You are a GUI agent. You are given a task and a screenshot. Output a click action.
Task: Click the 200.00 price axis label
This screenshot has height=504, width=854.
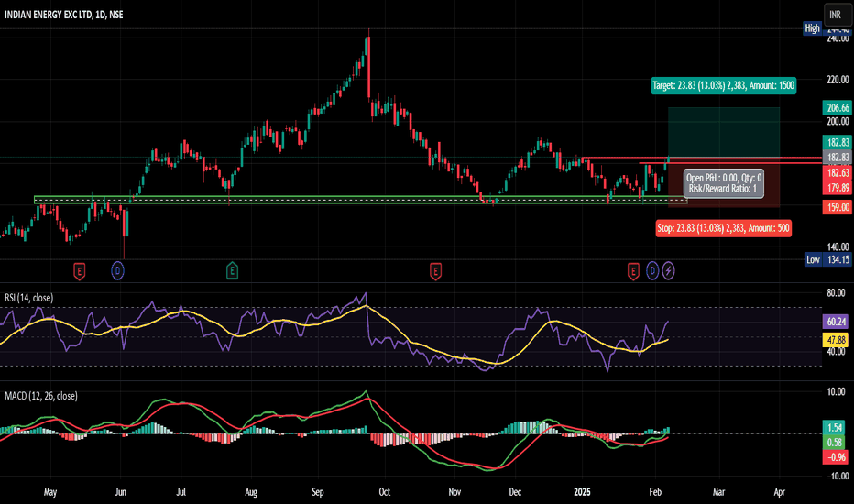pyautogui.click(x=838, y=122)
